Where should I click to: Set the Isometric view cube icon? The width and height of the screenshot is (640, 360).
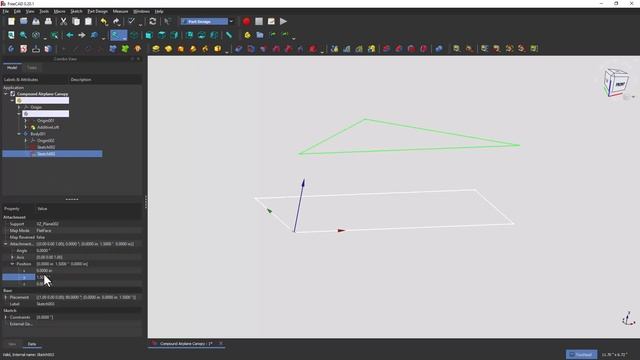coord(134,35)
